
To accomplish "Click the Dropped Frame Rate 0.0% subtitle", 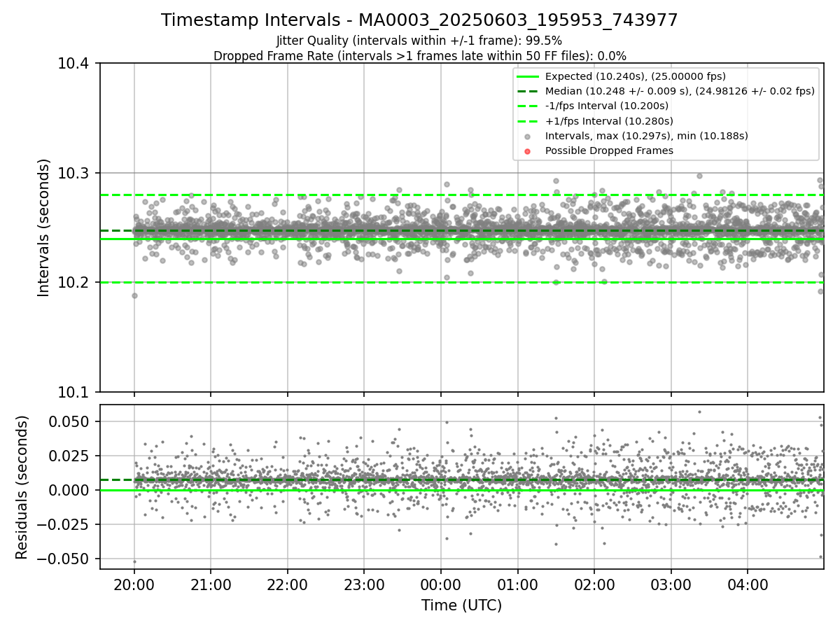I will pyautogui.click(x=419, y=56).
